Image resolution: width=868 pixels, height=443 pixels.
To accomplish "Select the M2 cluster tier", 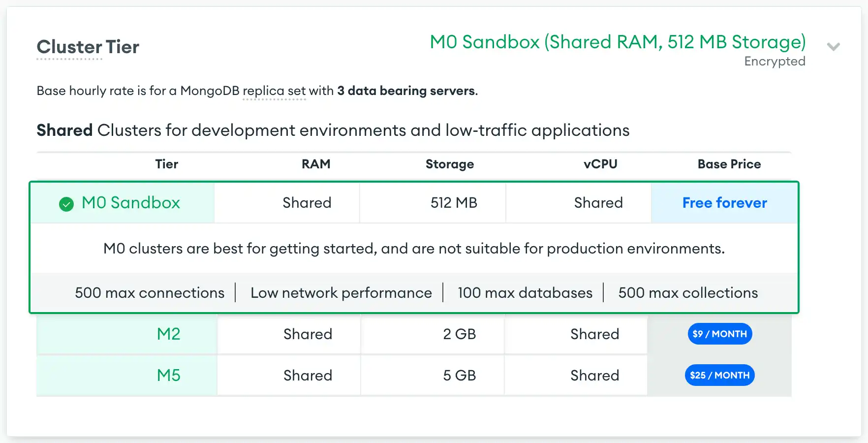I will pos(168,334).
